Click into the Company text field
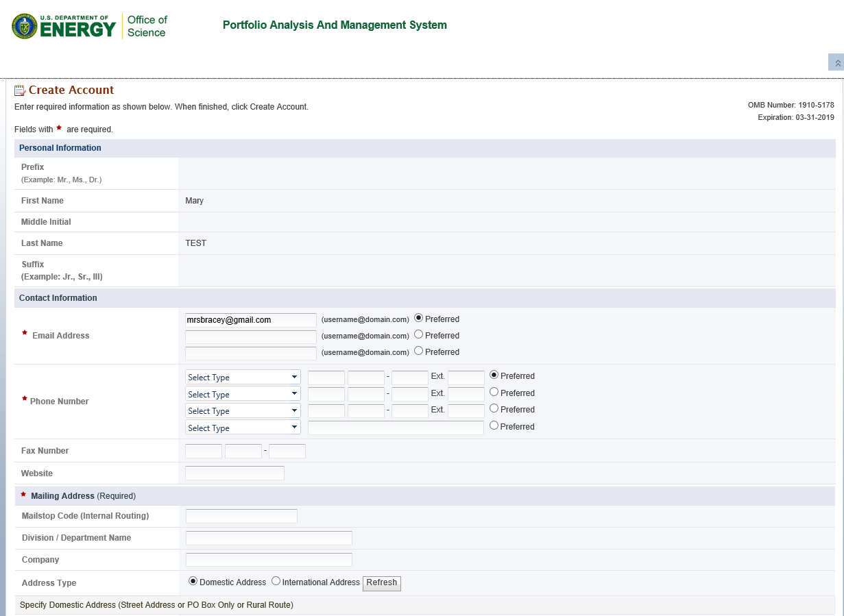This screenshot has height=616, width=844. (x=269, y=560)
